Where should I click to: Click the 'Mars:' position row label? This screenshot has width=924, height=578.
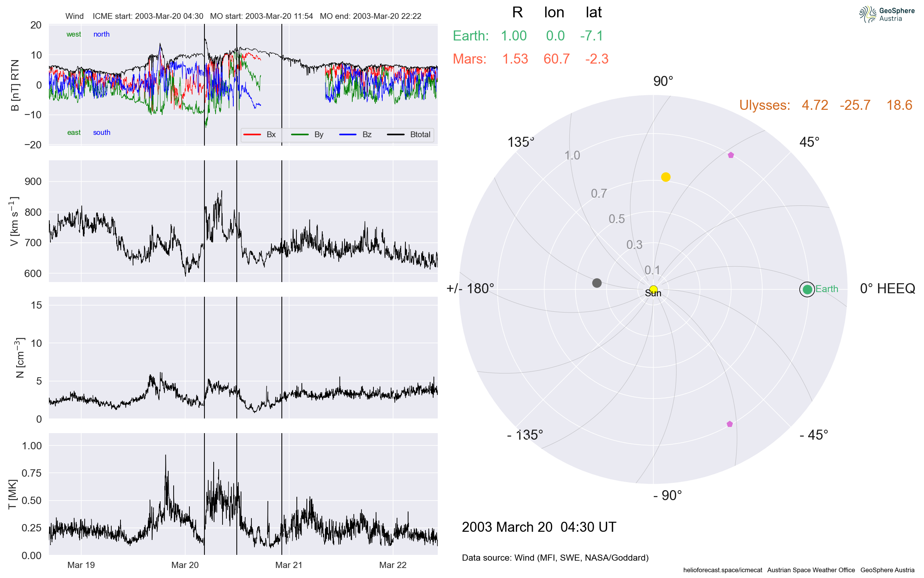click(x=469, y=59)
